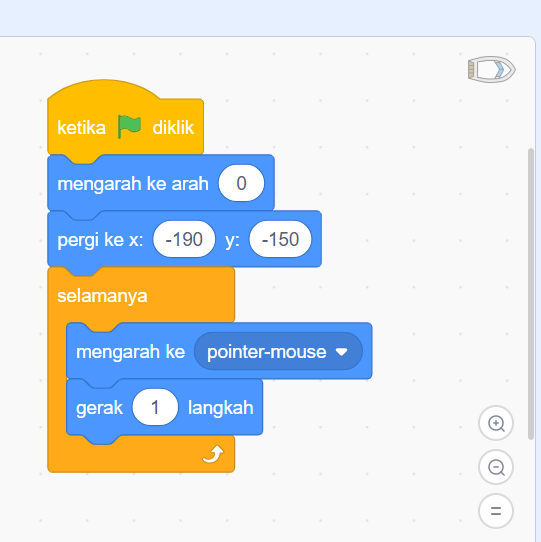Reset zoom with the equals icon
Screen dimensions: 541x542
(496, 511)
